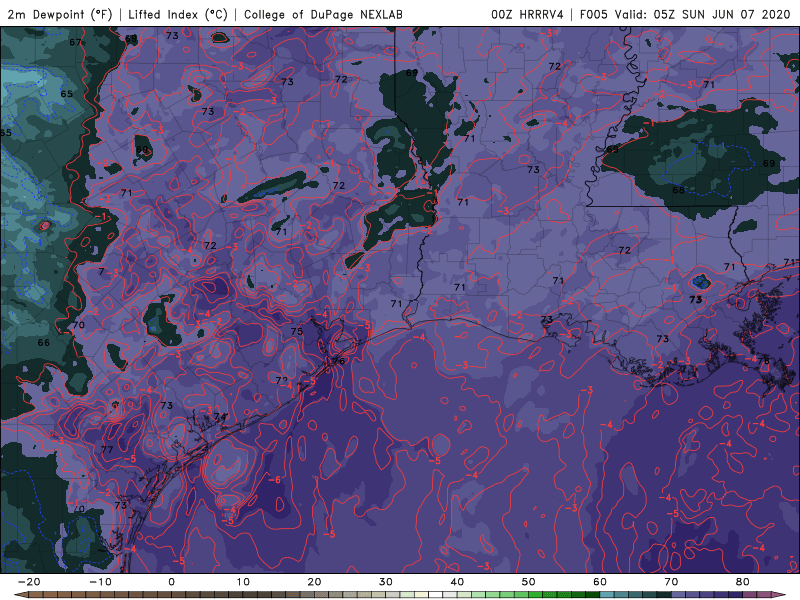Screen dimensions: 800x600
Task: Click the 0 label on the color scale
Action: click(x=171, y=582)
